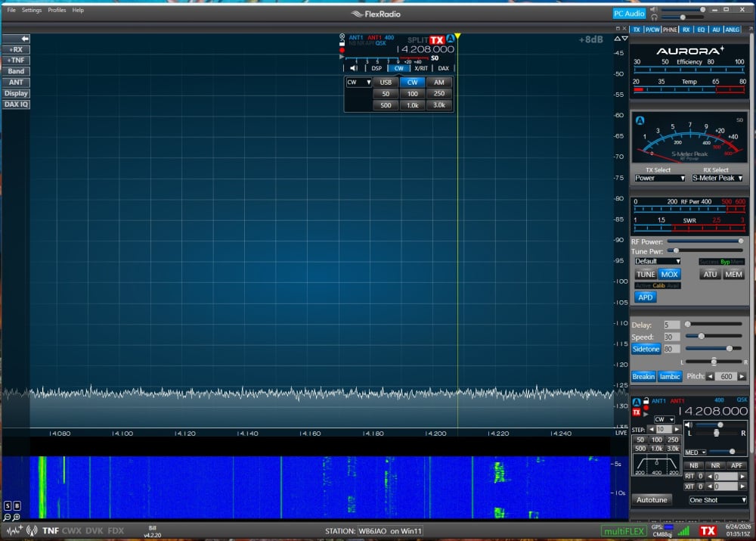Image resolution: width=756 pixels, height=541 pixels.
Task: Click the zoom in magnifier icon
Action: (17, 517)
